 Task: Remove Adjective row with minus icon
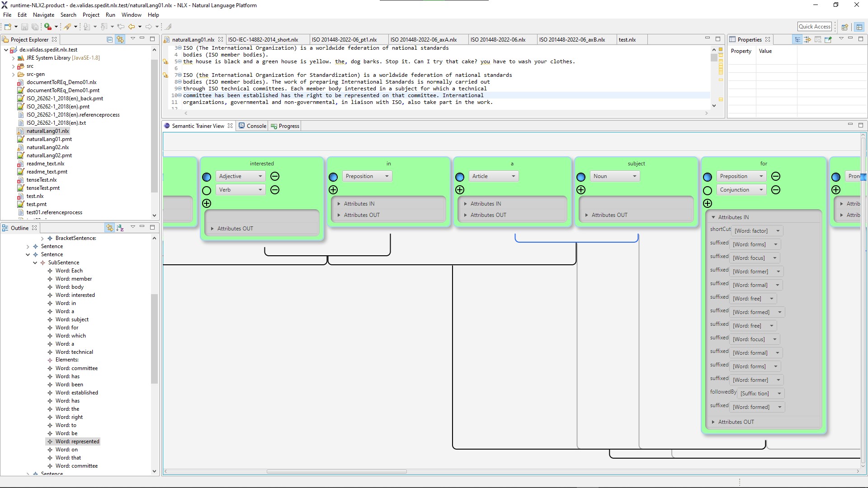(275, 176)
